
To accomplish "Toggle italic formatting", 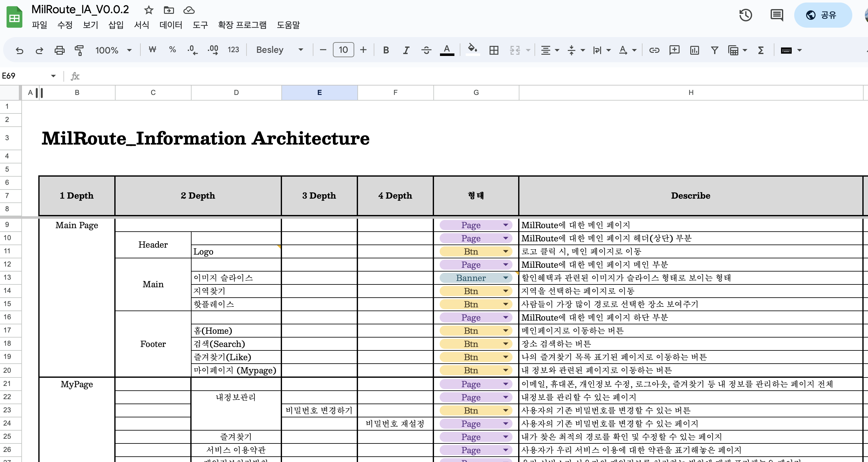I will click(x=406, y=50).
